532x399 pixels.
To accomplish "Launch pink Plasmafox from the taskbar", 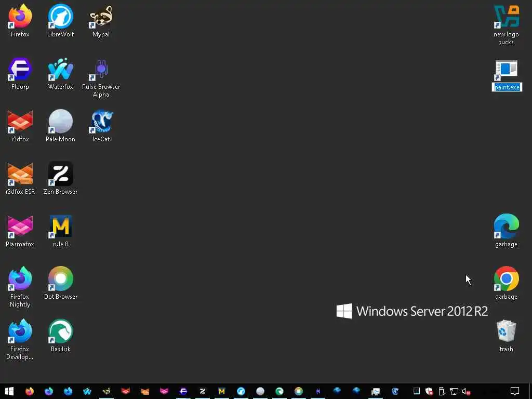I will click(x=164, y=391).
